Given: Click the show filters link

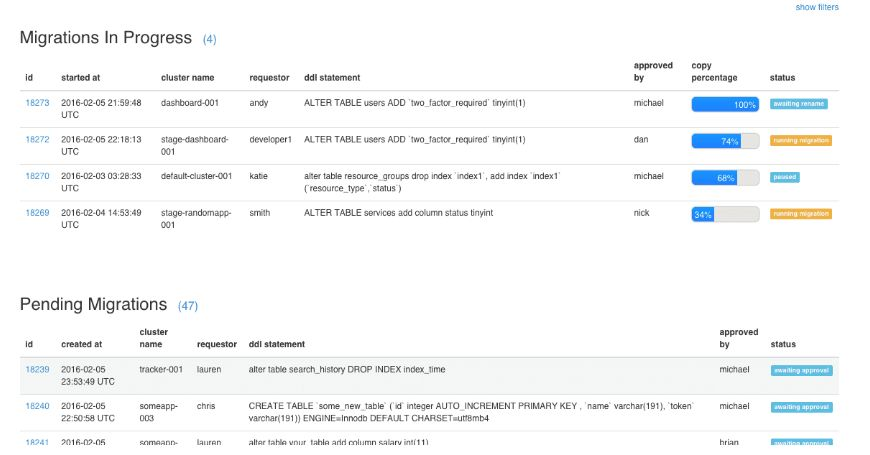Looking at the screenshot, I should 817,7.
